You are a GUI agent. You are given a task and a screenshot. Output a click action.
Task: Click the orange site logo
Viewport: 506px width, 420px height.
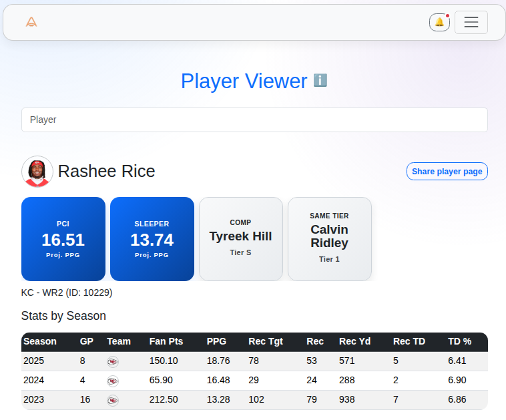[31, 22]
